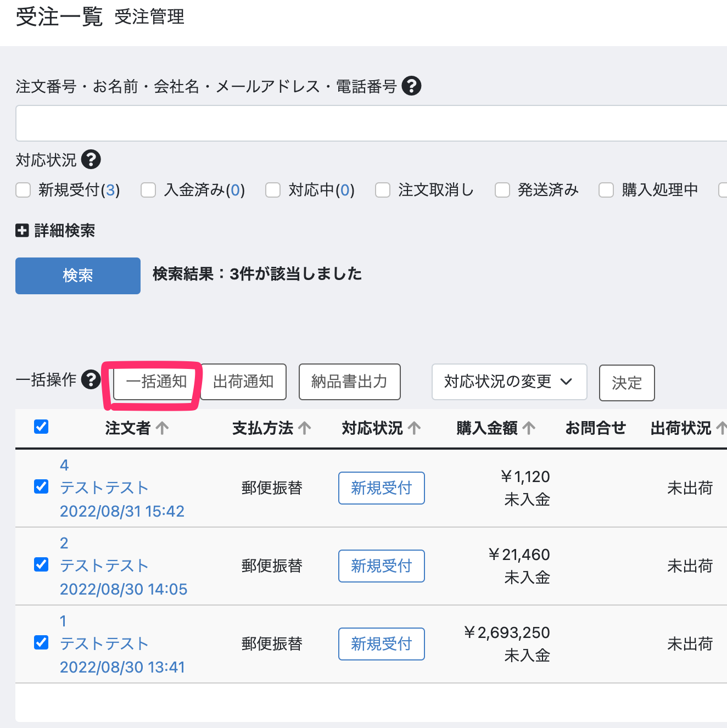Screen dimensions: 727x728
Task: Uncheck order 4 row checkbox
Action: click(41, 486)
